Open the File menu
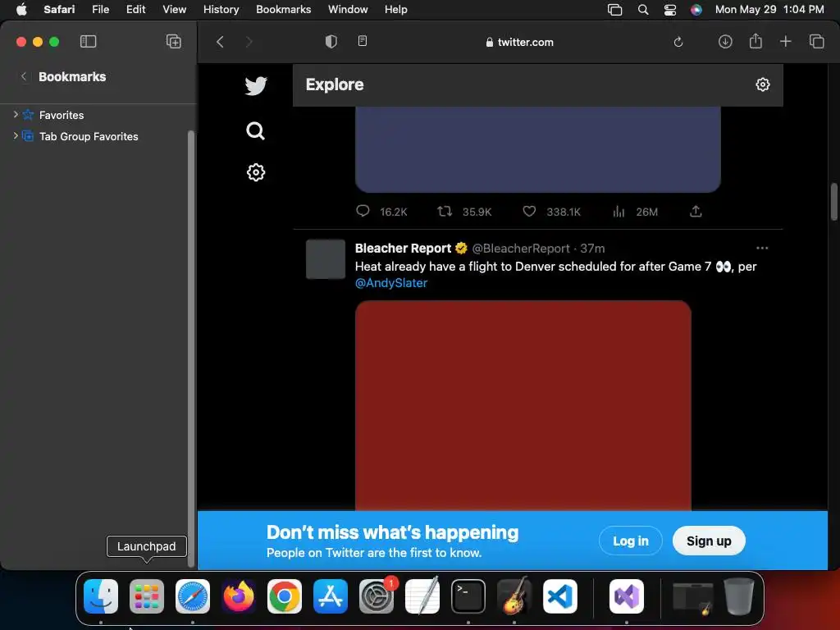Image resolution: width=840 pixels, height=630 pixels. [100, 10]
